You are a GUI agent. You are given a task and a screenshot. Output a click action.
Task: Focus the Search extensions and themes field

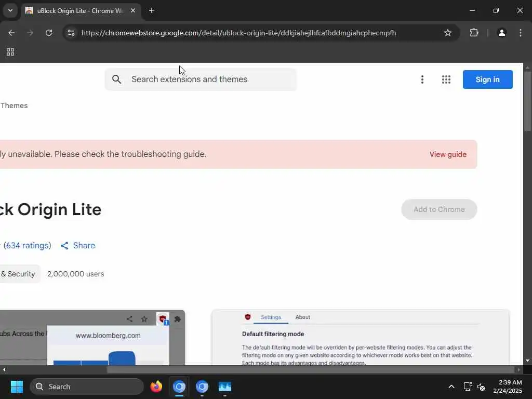coord(201,79)
